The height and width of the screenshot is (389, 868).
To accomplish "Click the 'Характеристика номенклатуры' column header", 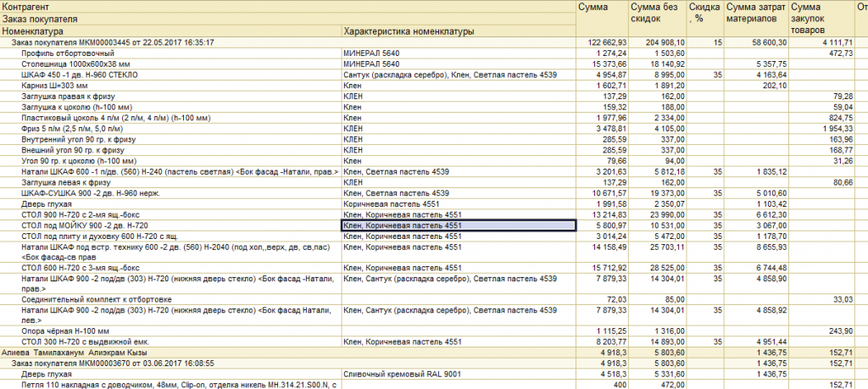I will tap(459, 31).
